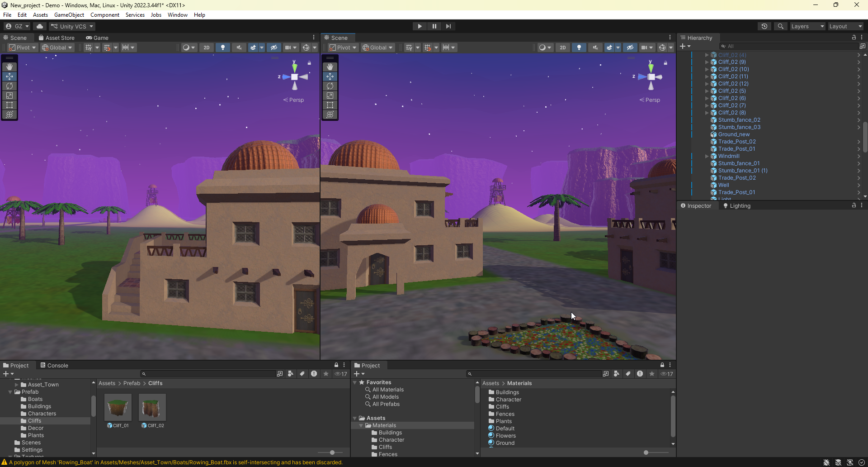Image resolution: width=868 pixels, height=467 pixels.
Task: Toggle scene lighting in right Scene view
Action: (579, 48)
